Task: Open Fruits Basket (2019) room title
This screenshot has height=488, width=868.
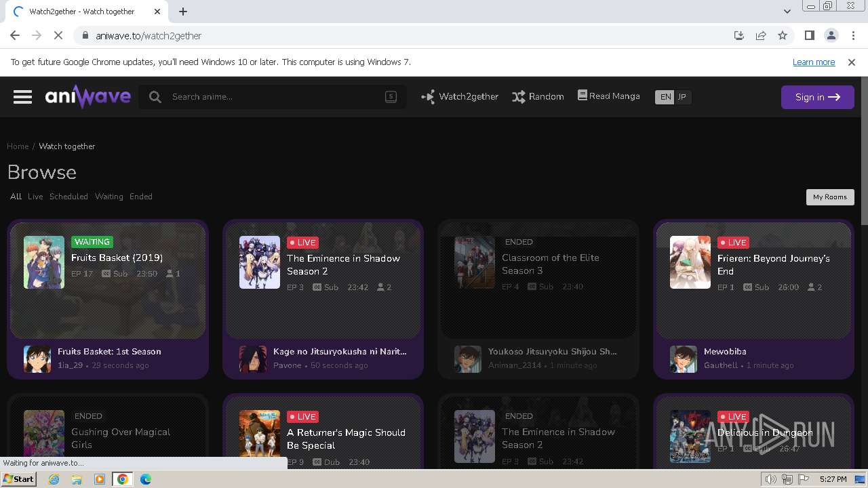Action: pyautogui.click(x=117, y=258)
